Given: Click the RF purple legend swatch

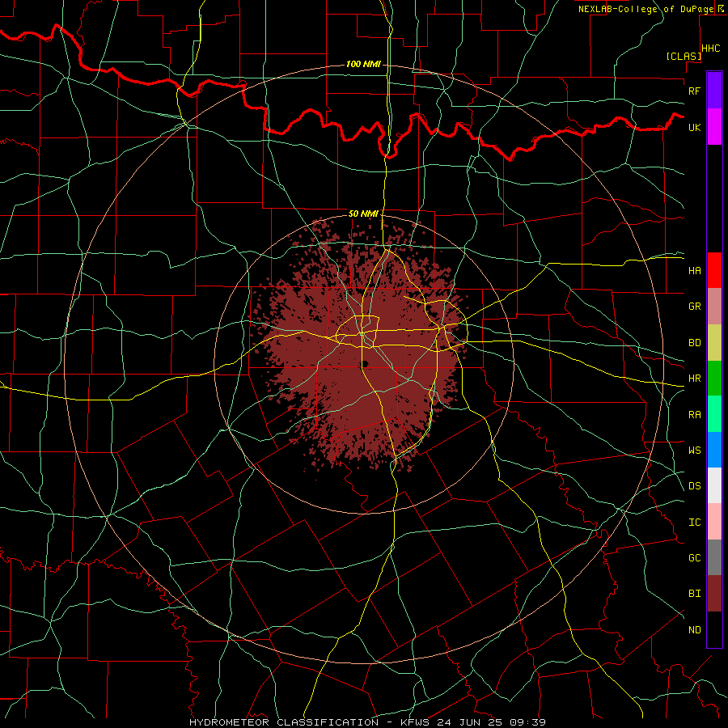Looking at the screenshot, I should (x=714, y=91).
